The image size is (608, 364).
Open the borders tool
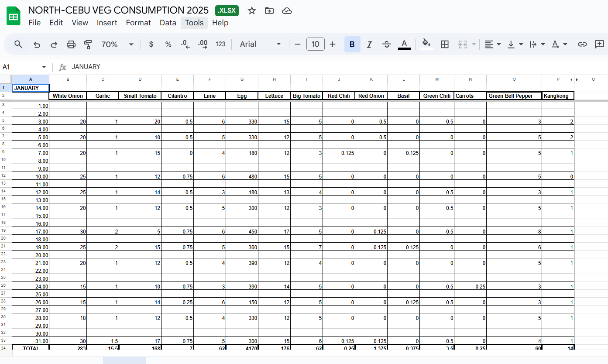coord(445,44)
